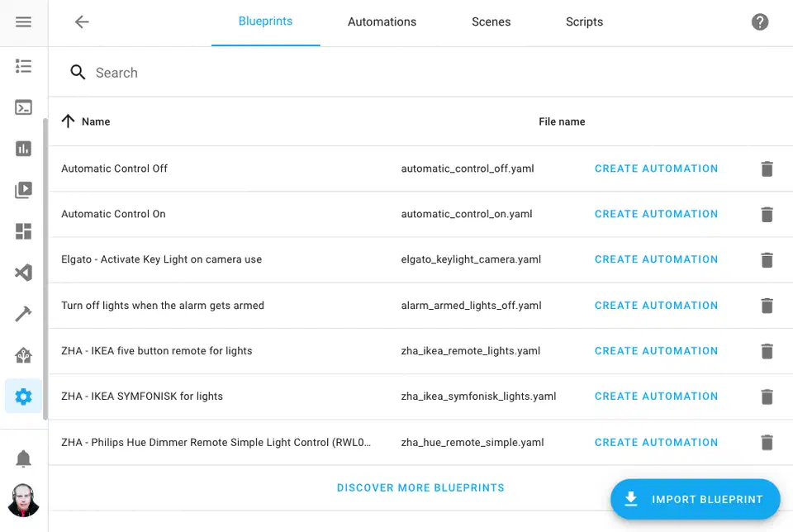Click the search magnifier icon

(78, 72)
